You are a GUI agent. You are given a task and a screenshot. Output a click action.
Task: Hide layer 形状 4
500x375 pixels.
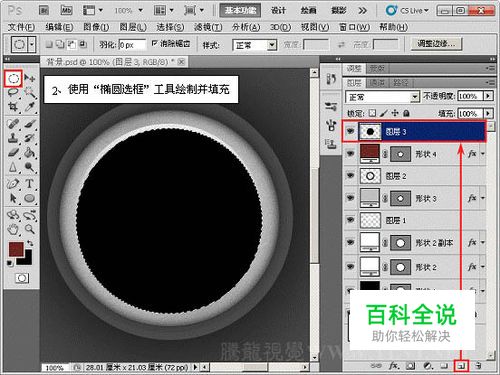click(x=350, y=153)
